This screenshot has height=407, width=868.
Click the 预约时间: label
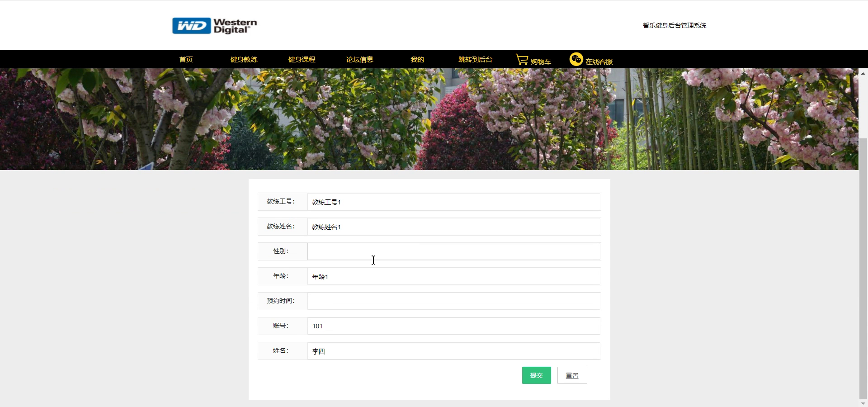(x=280, y=301)
